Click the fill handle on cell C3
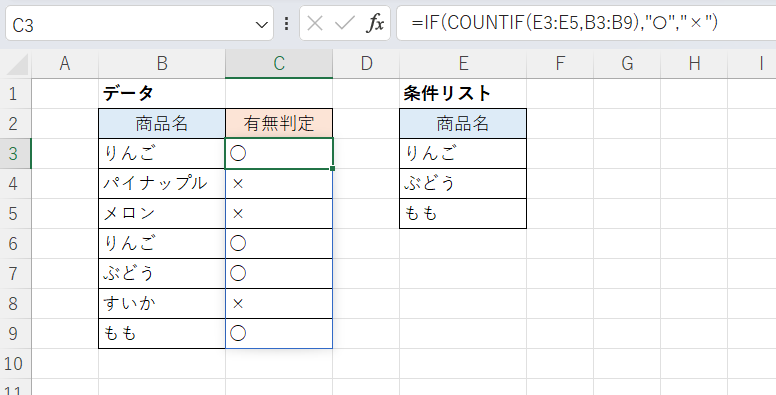Screen dimensions: 776x395 (333, 169)
